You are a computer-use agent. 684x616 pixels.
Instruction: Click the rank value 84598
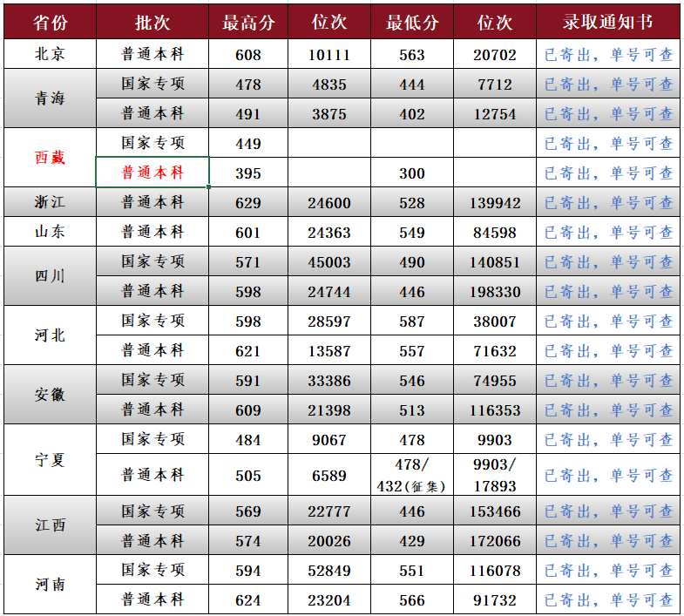tap(495, 233)
